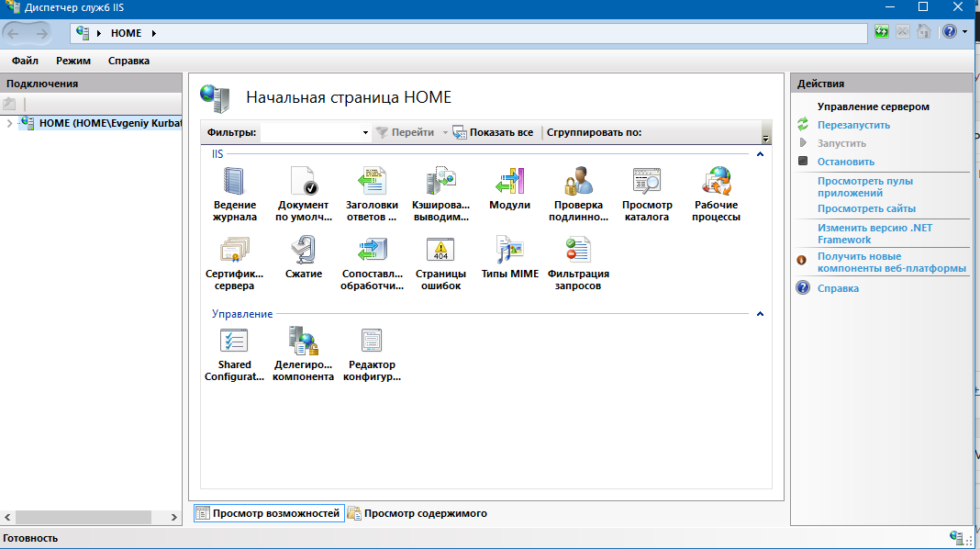Screen dimensions: 980x549
Task: Open the Справка menu
Action: coord(128,61)
